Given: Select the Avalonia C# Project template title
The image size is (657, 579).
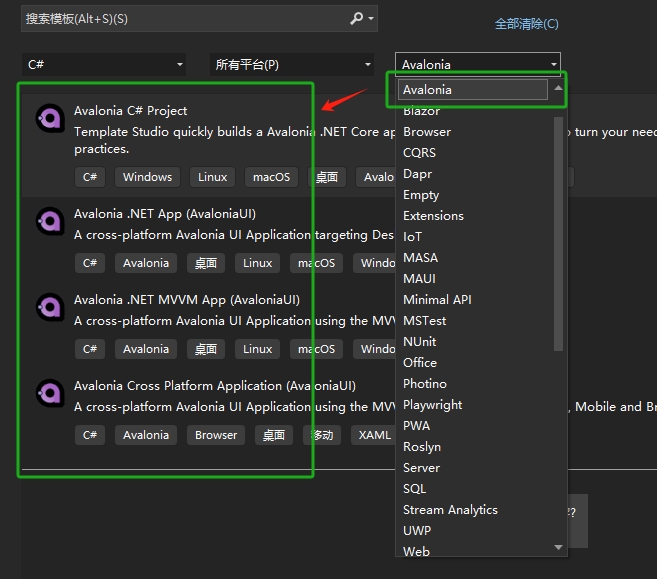Looking at the screenshot, I should coord(130,111).
